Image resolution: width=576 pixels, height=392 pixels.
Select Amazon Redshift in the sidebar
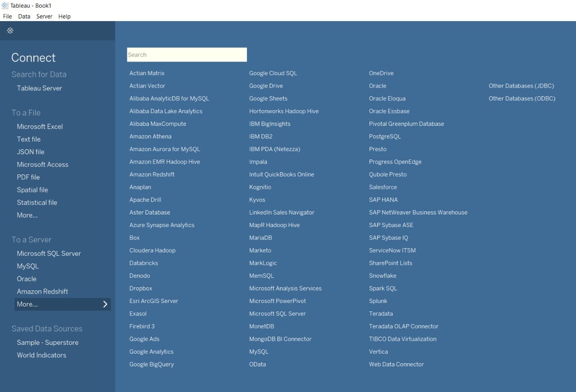[43, 291]
